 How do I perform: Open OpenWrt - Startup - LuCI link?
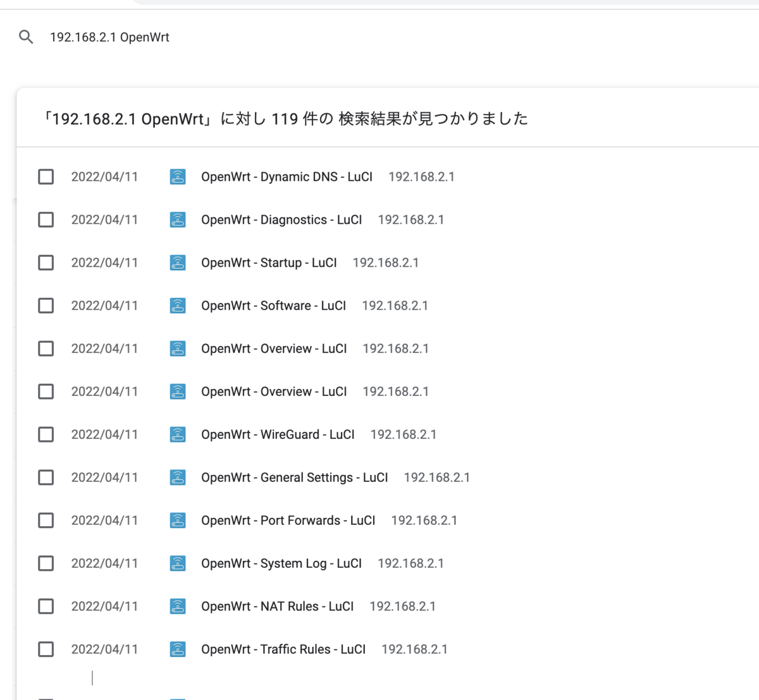[269, 263]
